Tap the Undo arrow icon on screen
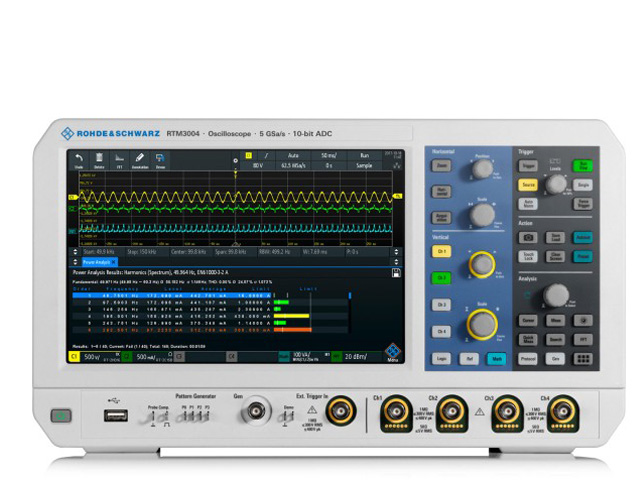Screen dimensions: 640x480 coord(77,160)
